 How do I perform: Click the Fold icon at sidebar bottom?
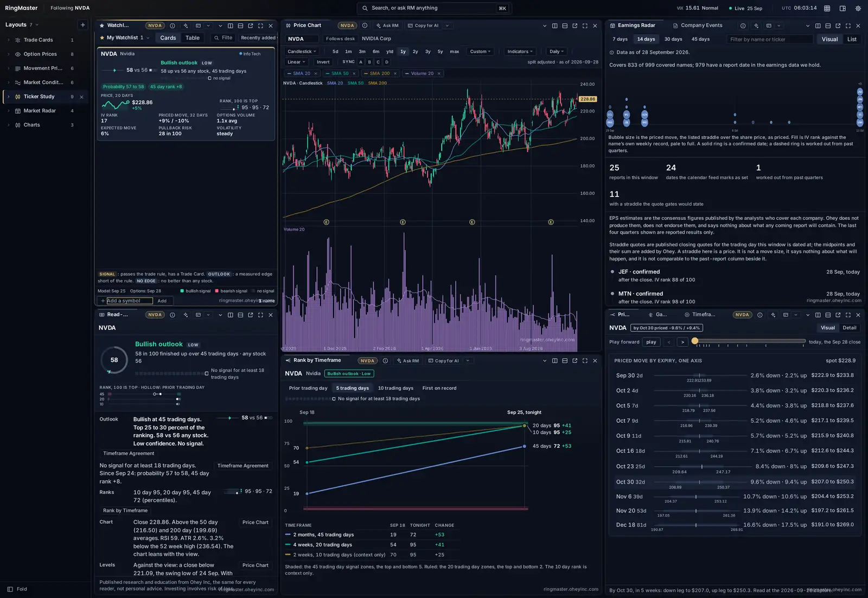(10, 589)
